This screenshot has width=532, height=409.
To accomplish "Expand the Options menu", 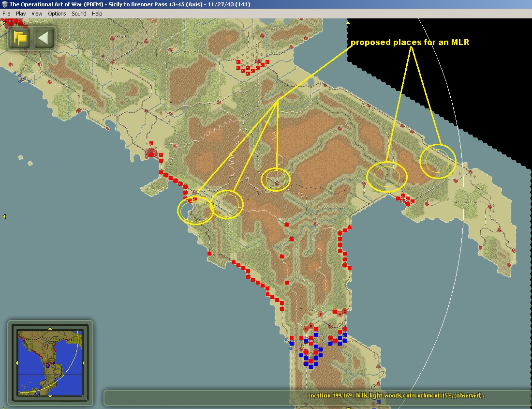I will [57, 14].
